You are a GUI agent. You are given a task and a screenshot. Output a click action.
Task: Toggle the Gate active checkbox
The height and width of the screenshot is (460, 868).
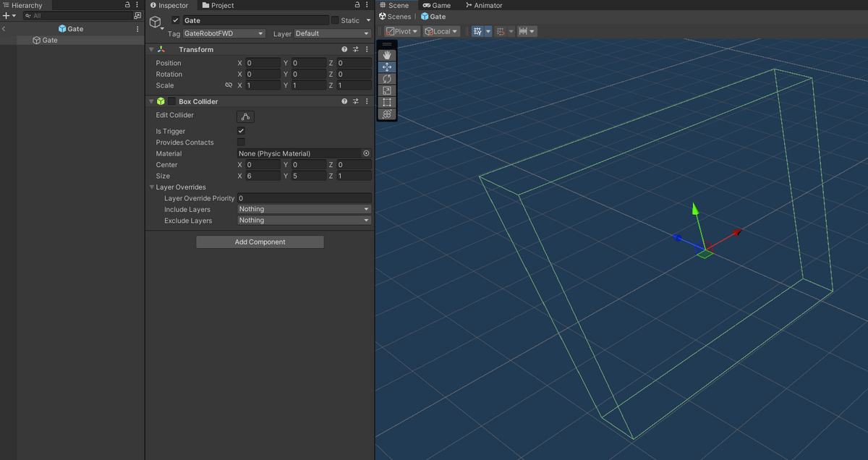coord(175,20)
